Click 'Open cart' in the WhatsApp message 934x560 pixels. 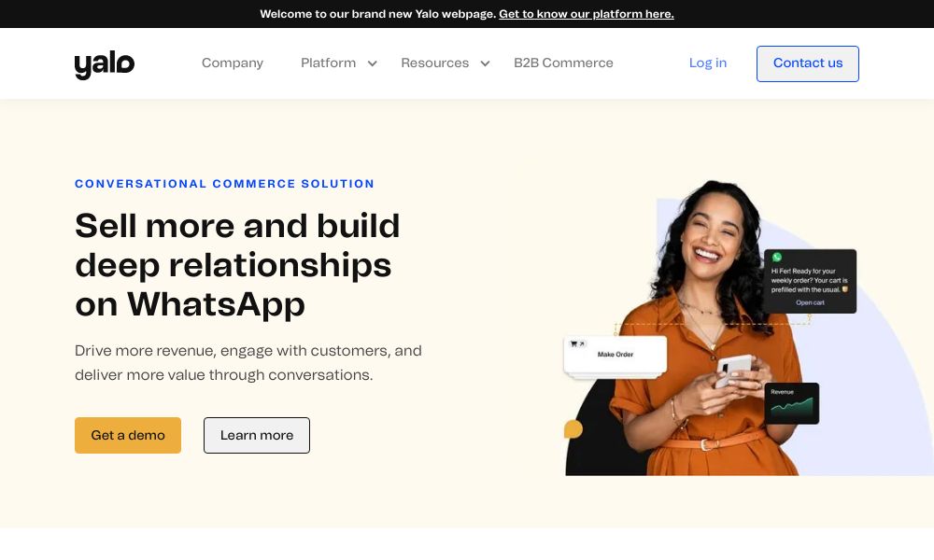click(x=810, y=303)
